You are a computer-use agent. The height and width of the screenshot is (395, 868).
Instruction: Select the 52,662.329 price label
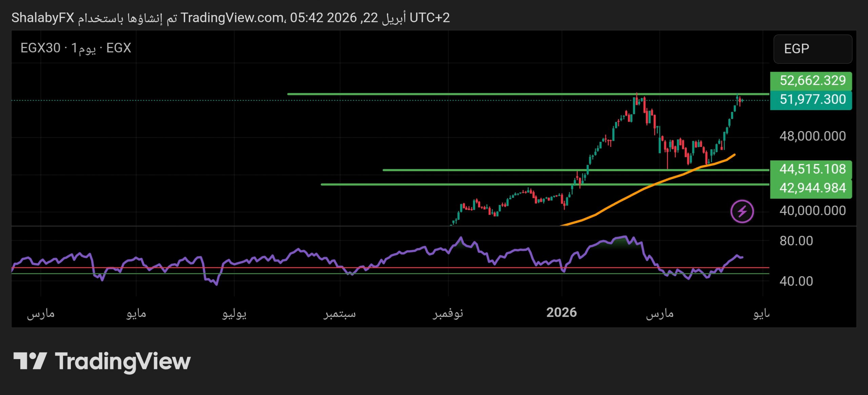click(811, 81)
